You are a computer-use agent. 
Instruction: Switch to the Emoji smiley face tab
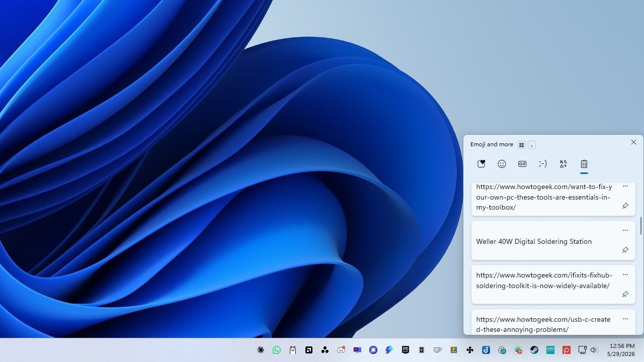pos(502,164)
